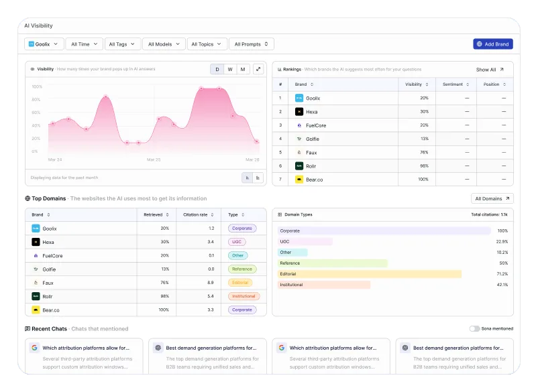Click the FuelCore logo in Top Domains table

[36, 255]
